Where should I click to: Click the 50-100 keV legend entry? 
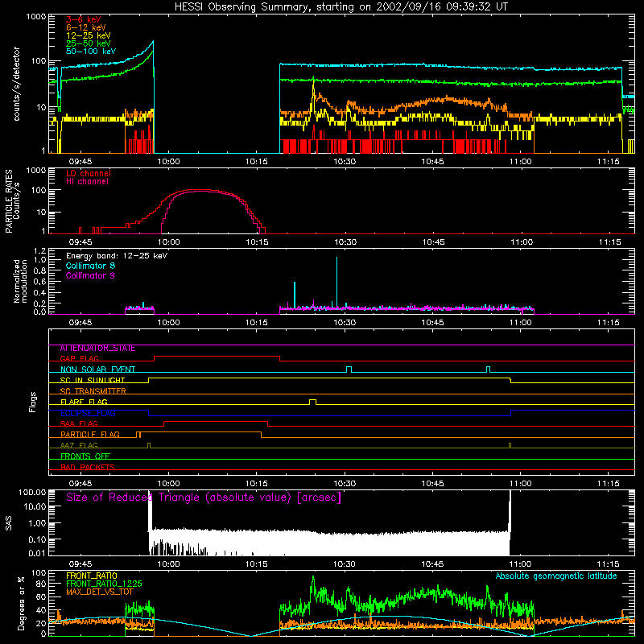click(90, 52)
